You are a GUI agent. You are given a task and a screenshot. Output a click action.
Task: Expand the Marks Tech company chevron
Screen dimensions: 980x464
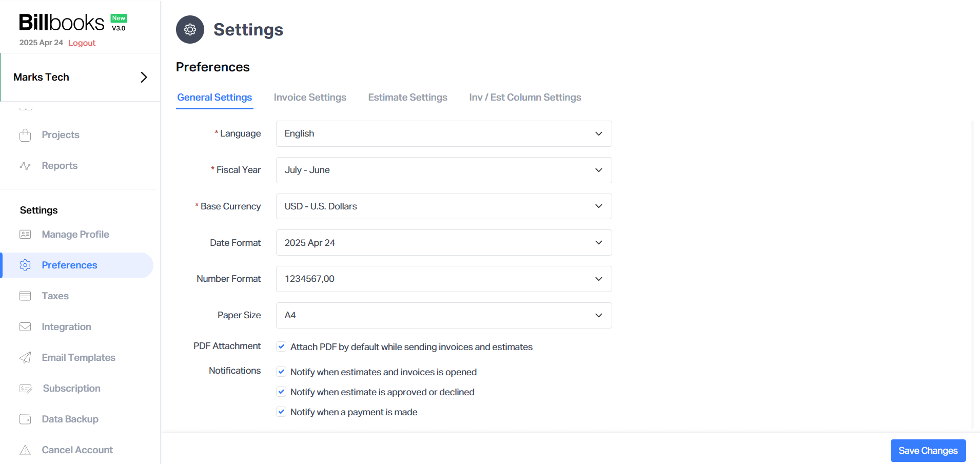[144, 77]
